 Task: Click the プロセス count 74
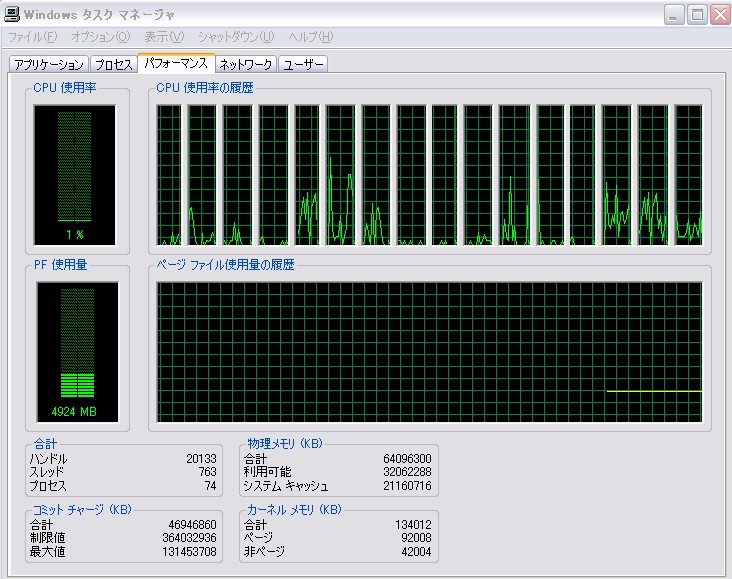(x=211, y=486)
